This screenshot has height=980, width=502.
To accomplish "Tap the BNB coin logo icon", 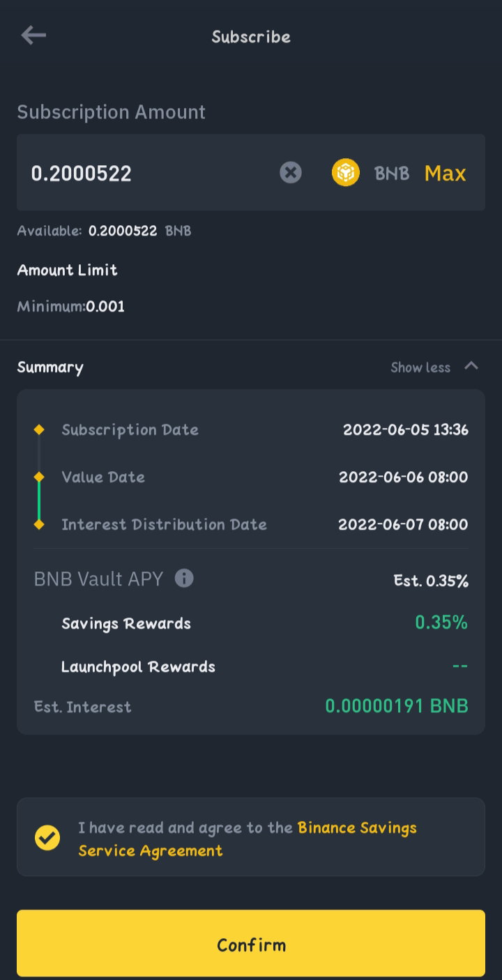I will 345,172.
